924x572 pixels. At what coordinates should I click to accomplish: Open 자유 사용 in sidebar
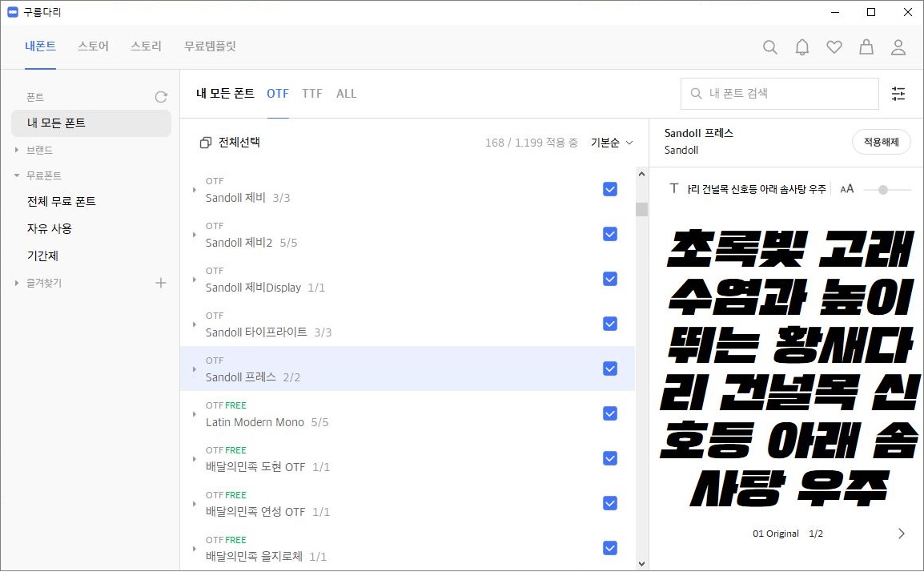(50, 229)
